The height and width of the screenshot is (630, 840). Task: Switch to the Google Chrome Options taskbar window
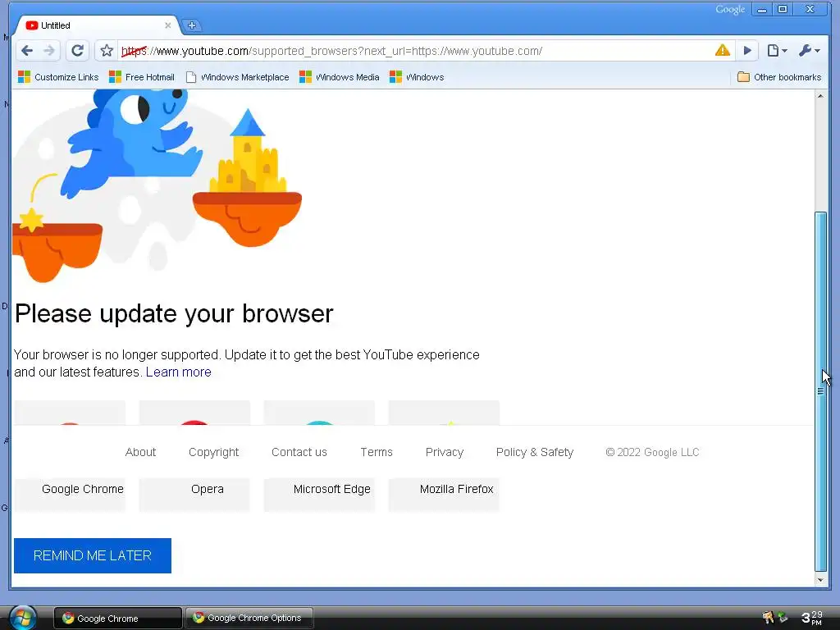click(249, 619)
